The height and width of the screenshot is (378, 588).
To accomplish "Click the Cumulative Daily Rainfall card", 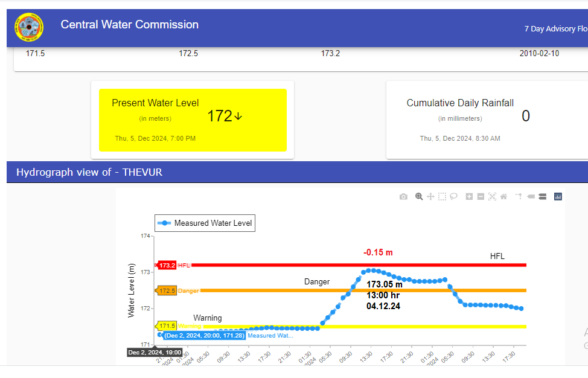I will click(x=487, y=120).
